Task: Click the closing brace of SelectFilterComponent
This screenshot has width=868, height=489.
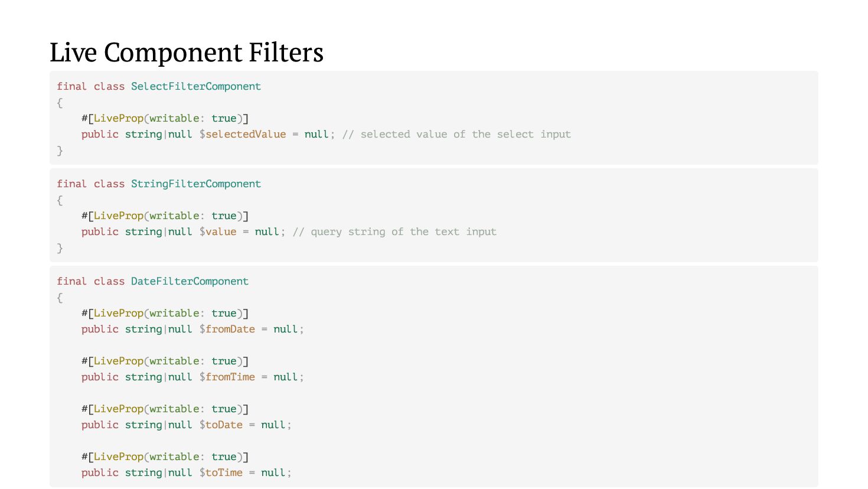Action: tap(60, 151)
